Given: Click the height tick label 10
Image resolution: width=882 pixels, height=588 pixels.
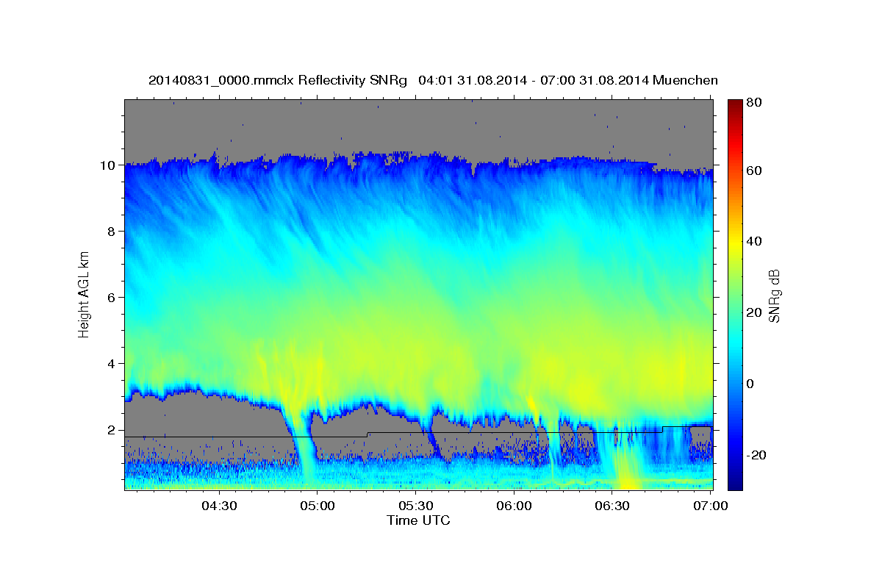Looking at the screenshot, I should coord(107,165).
